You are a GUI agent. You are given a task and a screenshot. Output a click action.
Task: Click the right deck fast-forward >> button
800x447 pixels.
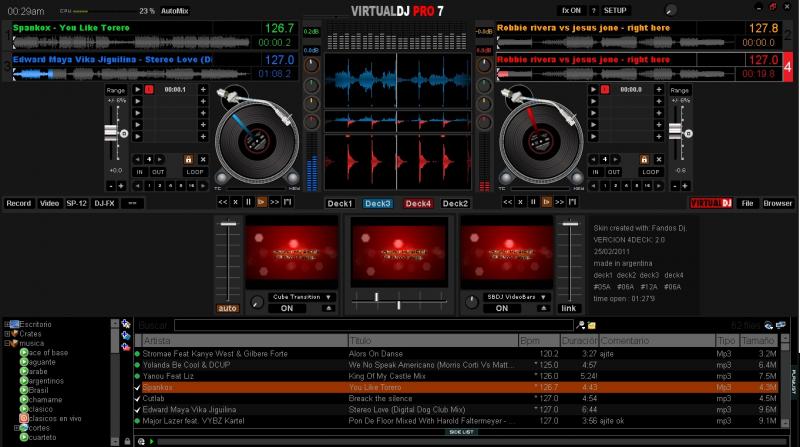click(x=560, y=202)
